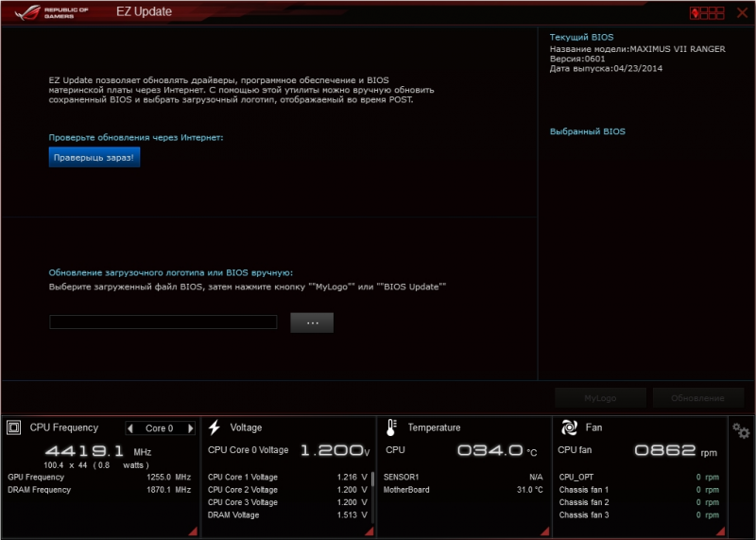This screenshot has width=756, height=540.
Task: Expand Voltage panel via red corner triangle
Action: 369,531
